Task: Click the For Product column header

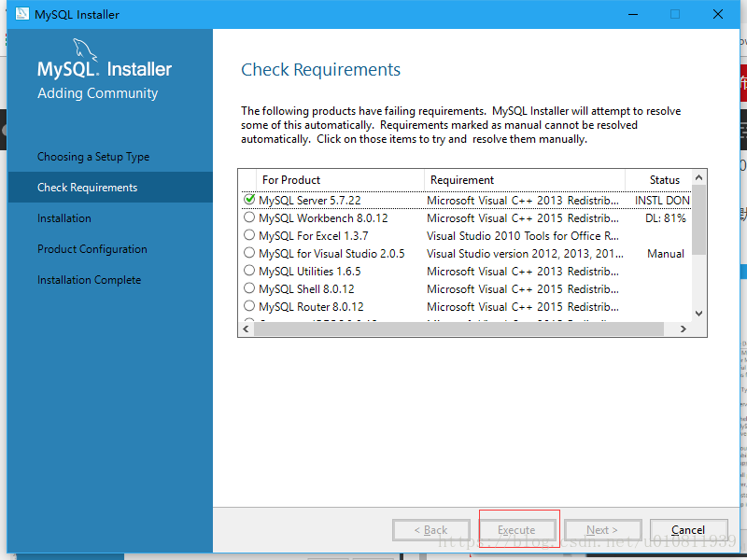Action: tap(340, 180)
